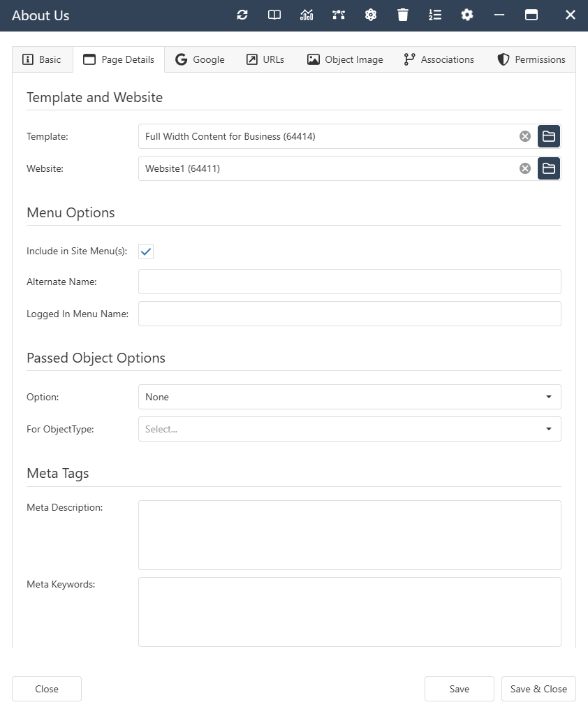Click the refresh icon in the title bar
This screenshot has height=714, width=588.
(x=242, y=15)
